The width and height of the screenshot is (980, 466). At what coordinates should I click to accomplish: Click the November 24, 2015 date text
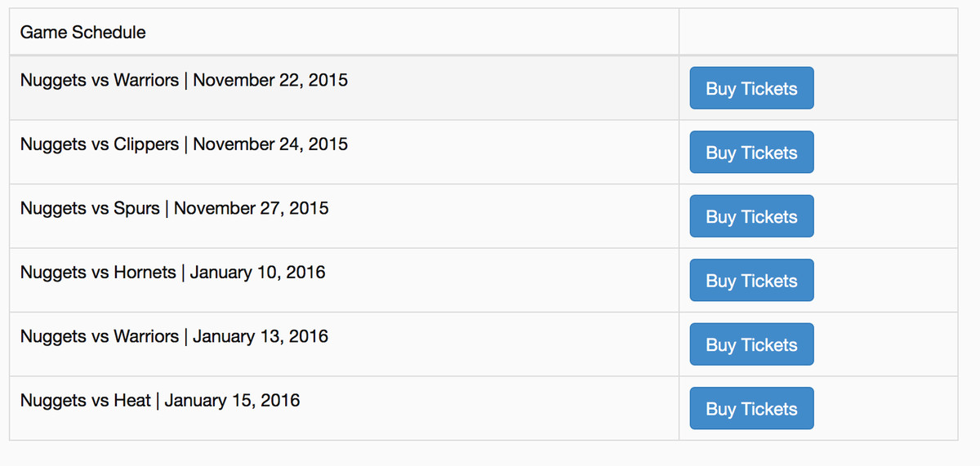[270, 144]
